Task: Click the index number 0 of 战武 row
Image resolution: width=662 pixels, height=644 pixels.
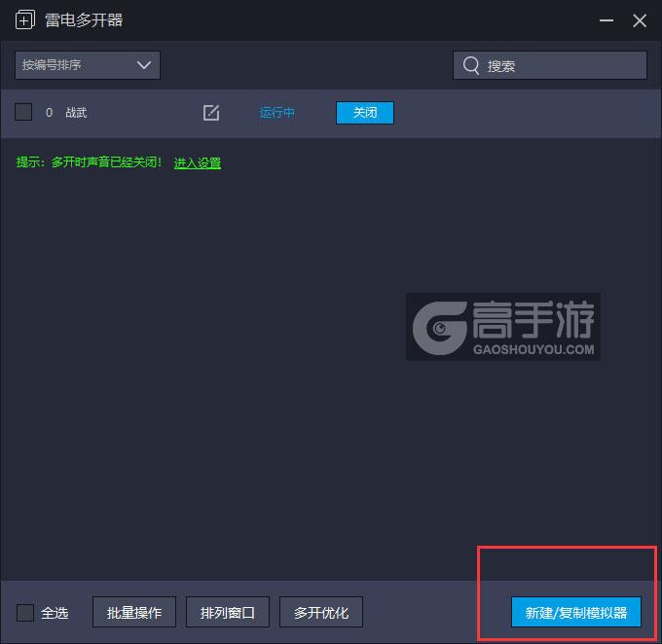Action: [49, 113]
